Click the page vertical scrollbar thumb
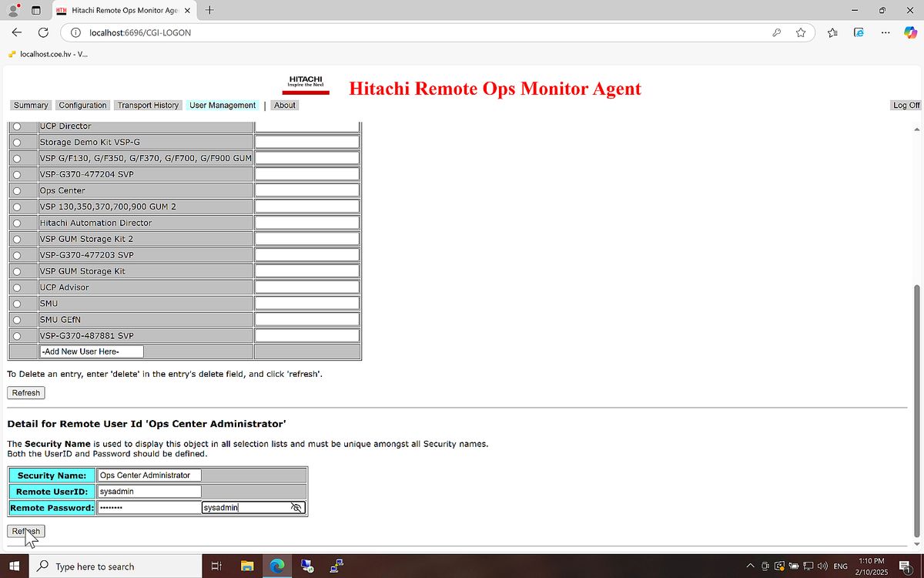 [916, 410]
